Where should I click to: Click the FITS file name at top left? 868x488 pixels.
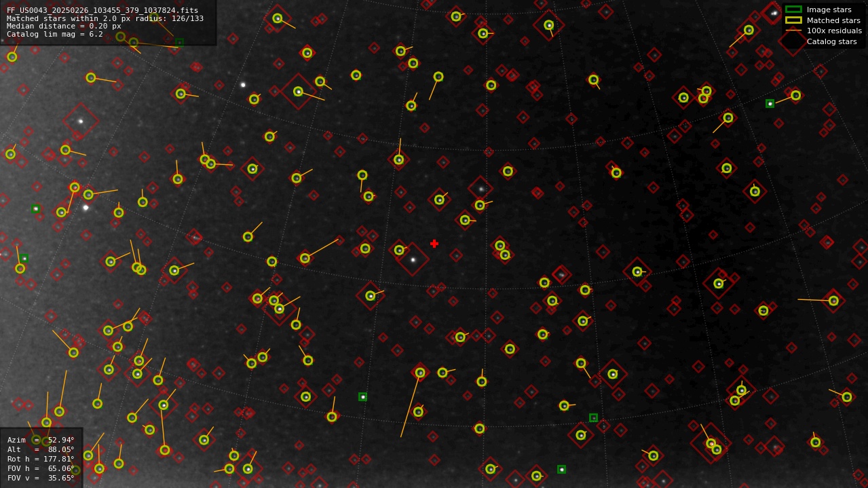[x=102, y=10]
